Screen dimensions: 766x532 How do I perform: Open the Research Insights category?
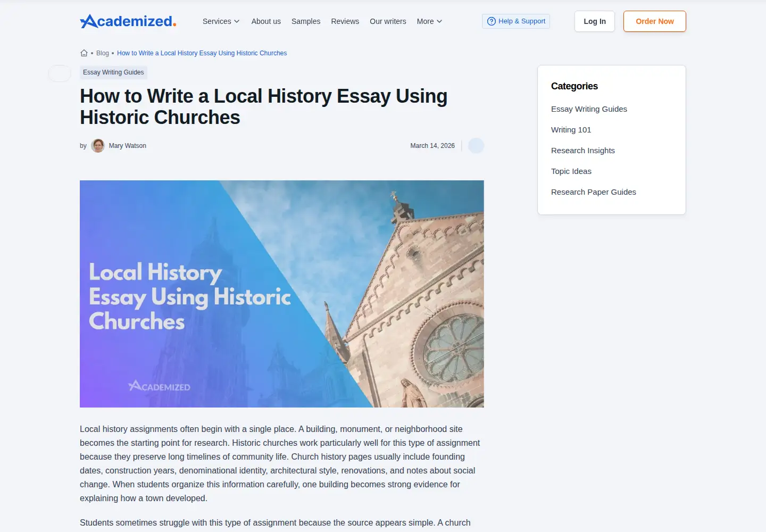[583, 151]
